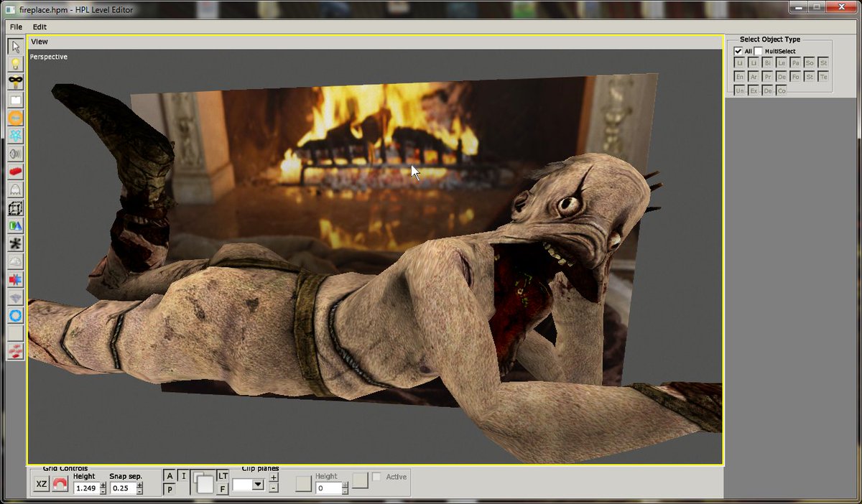
Task: Switch grid plane with XZ button
Action: [42, 485]
